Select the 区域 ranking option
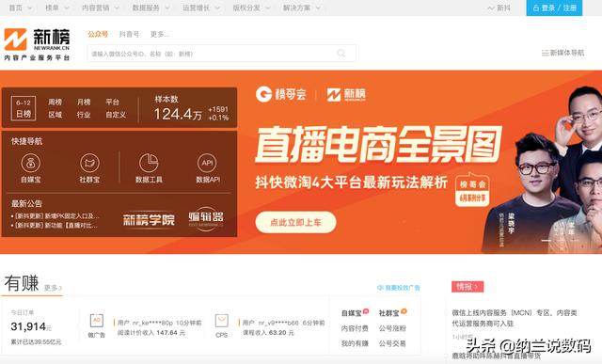Viewport: 602px width, 364px height. coord(55,115)
